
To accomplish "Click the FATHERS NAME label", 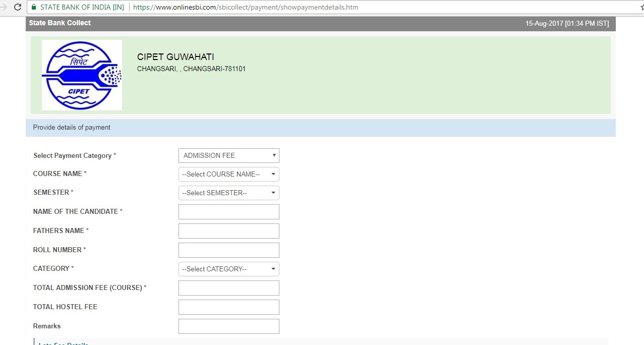I will (x=61, y=231).
